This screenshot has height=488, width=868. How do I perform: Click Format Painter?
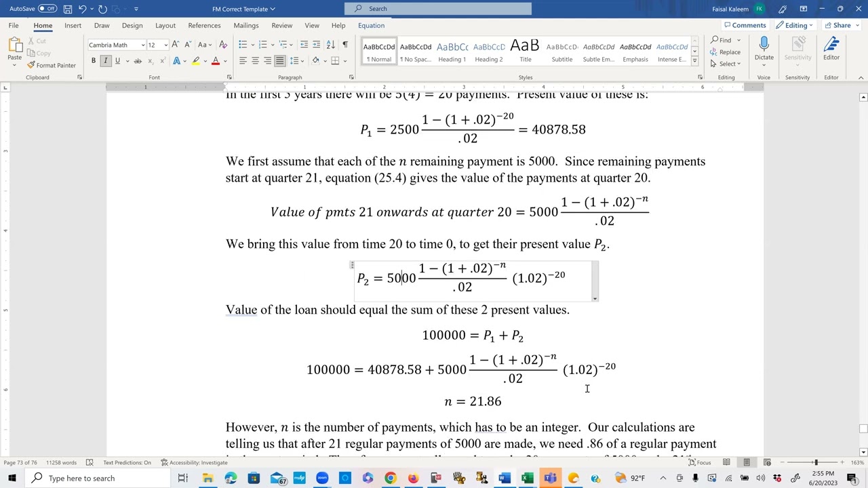click(x=52, y=66)
